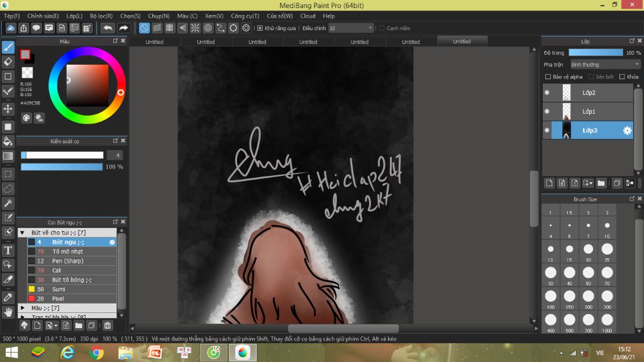Adjust Độ trong opacity slider
This screenshot has width=644, height=362.
[596, 53]
